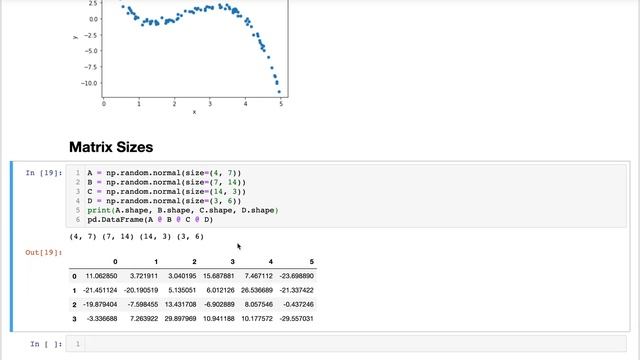Click the print(A.shape, ...) code line

(183, 211)
